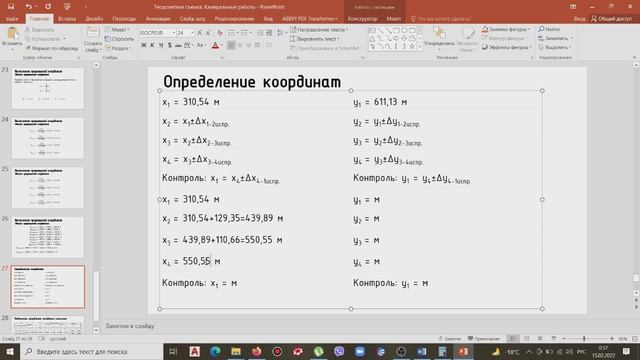Click the Paste (Вставить) clipboard icon

12,33
